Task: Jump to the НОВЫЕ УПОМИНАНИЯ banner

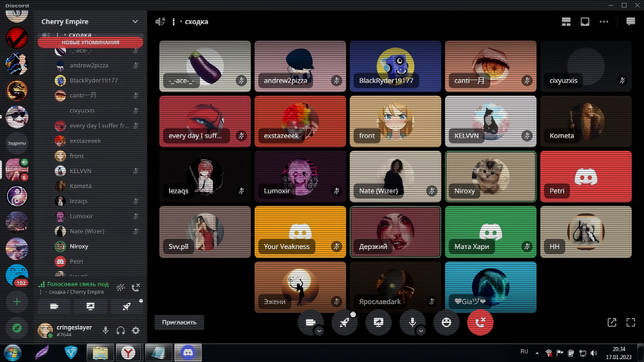Action: (x=90, y=42)
